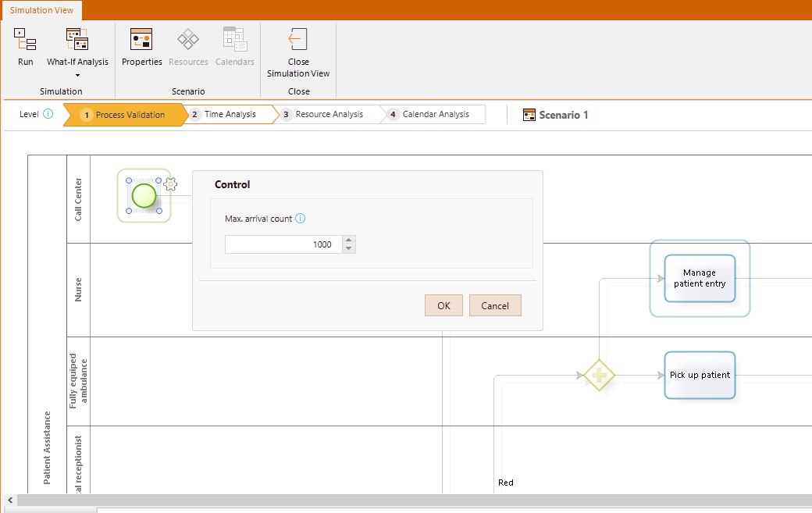This screenshot has height=513, width=812.
Task: Select the Call Center lane
Action: pos(78,199)
